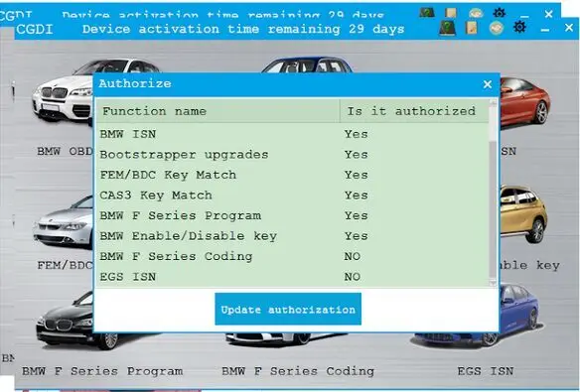The width and height of the screenshot is (580, 392).
Task: Click the Update authorization button
Action: pos(288,310)
